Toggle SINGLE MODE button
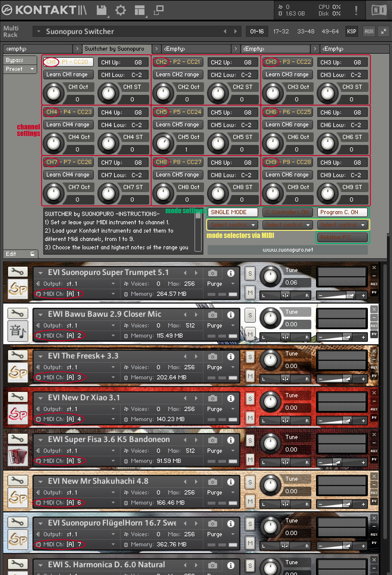This screenshot has width=392, height=575. (x=233, y=212)
